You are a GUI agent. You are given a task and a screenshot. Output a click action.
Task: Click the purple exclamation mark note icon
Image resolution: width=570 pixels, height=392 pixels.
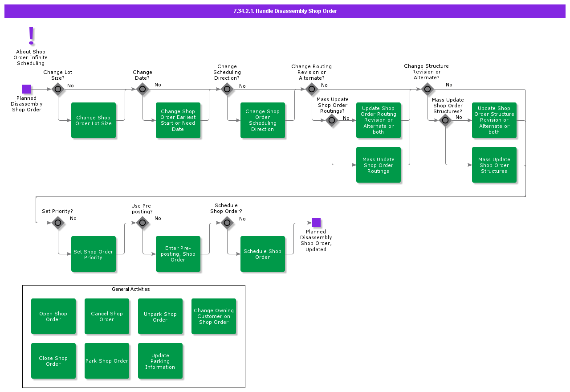31,36
